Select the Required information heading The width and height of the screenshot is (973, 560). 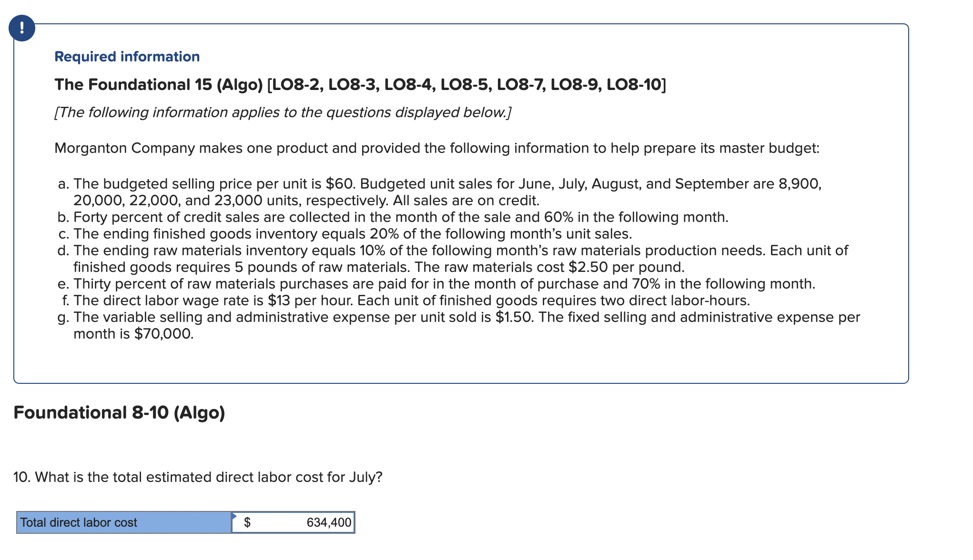coord(126,56)
